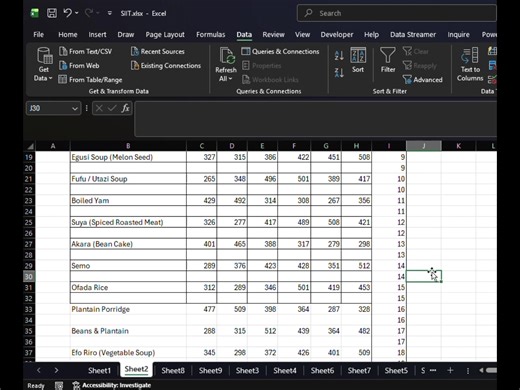Click Sort A to Z icon
Viewport: 520px width, 390px height.
click(339, 56)
